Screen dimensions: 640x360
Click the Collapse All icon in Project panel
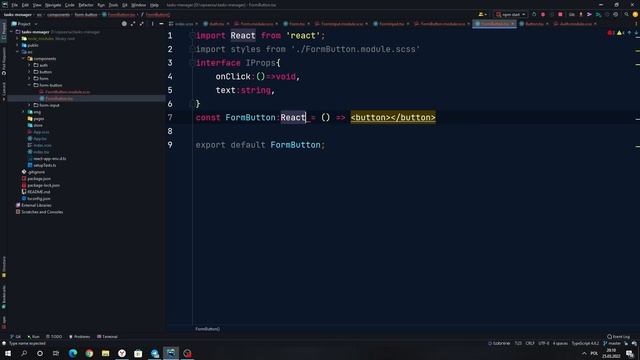141,24
